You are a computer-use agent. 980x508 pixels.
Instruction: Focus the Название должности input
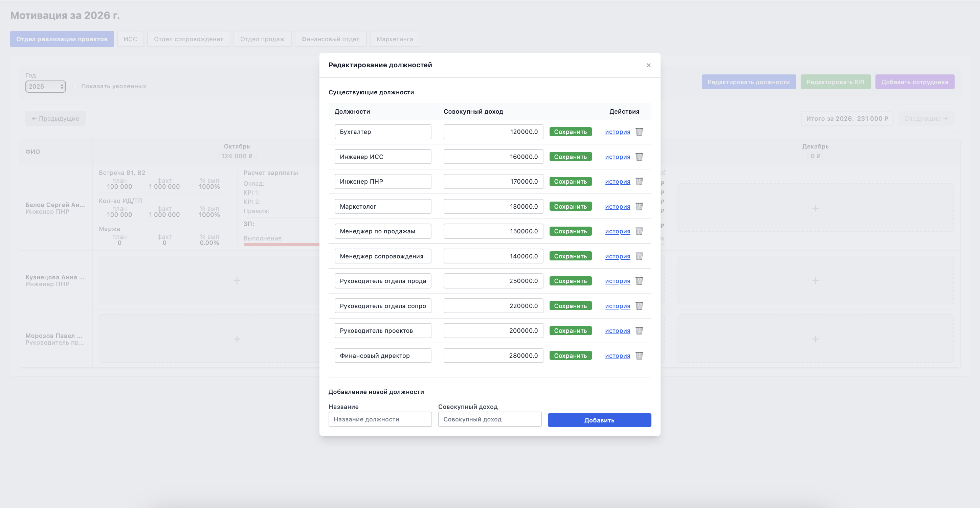tap(380, 419)
